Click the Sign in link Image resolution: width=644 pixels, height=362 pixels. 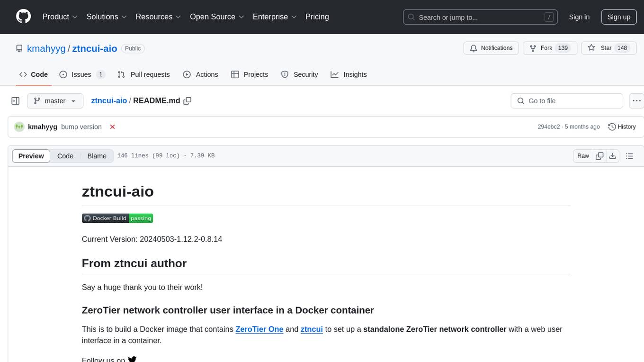coord(579,17)
